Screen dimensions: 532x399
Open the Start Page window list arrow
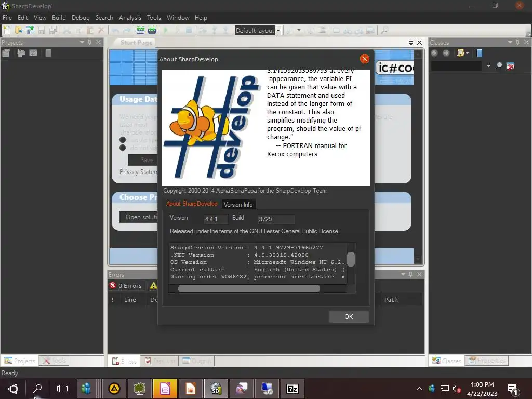410,43
